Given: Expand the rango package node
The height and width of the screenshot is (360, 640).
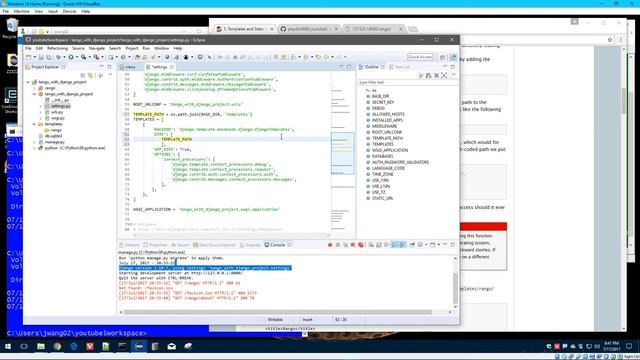Looking at the screenshot, I should (34, 88).
